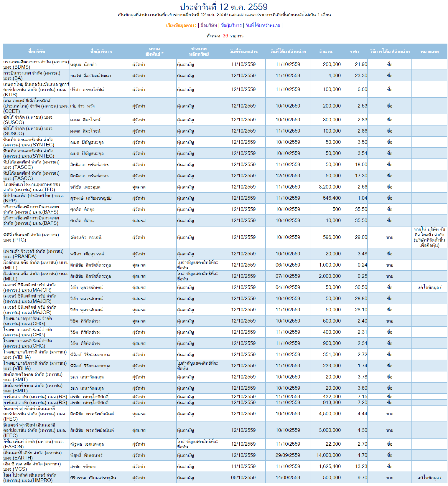Image resolution: width=448 pixels, height=486 pixels.
Task: Click the quantity 913,300
Action: [332, 403]
